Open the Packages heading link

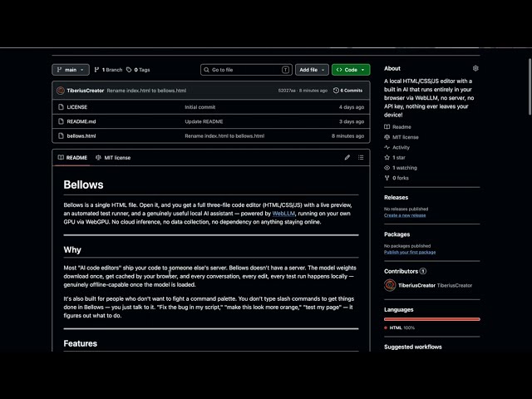click(x=397, y=234)
